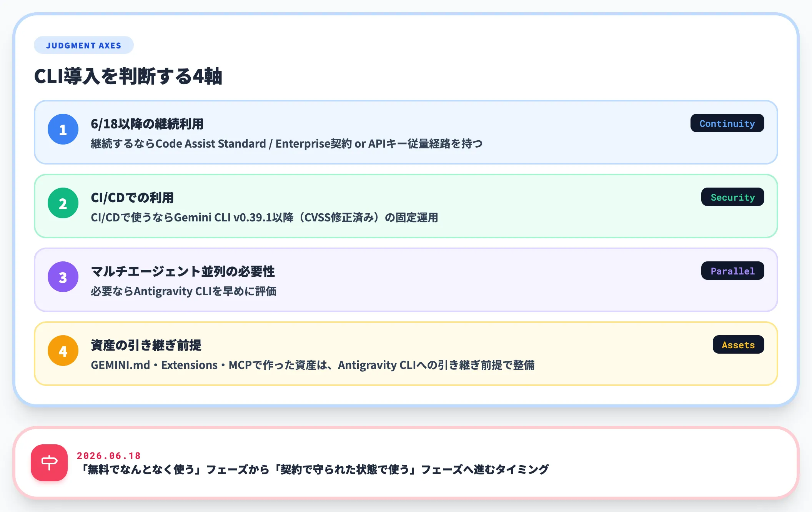Click the title マルチエージェント並列の必要性
Viewport: 812px width, 512px height.
pos(183,271)
